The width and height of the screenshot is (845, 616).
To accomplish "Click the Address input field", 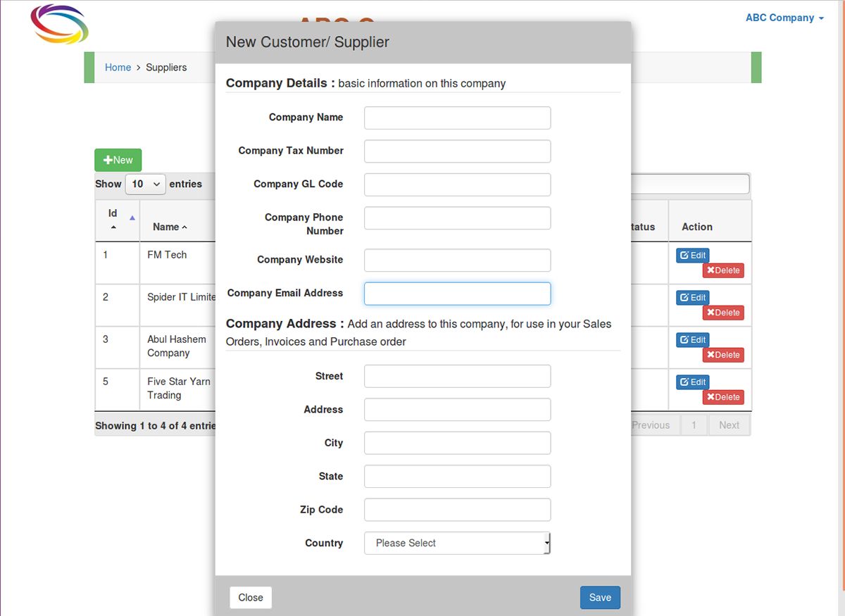I will (457, 410).
